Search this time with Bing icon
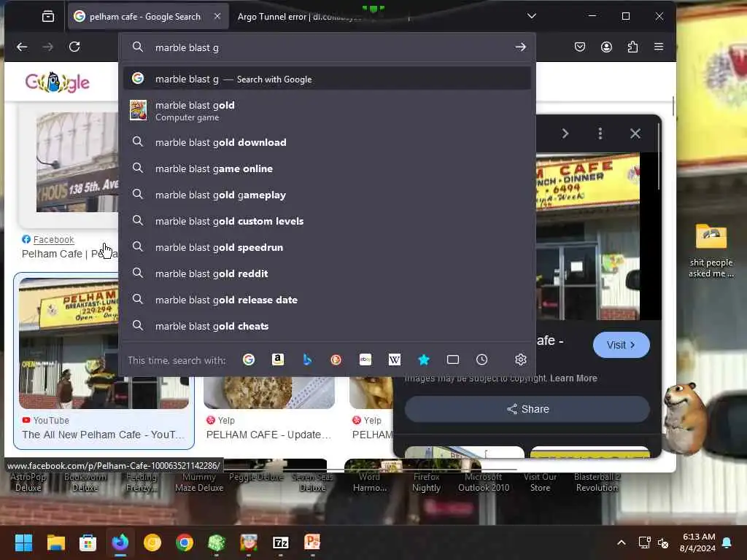 click(307, 359)
